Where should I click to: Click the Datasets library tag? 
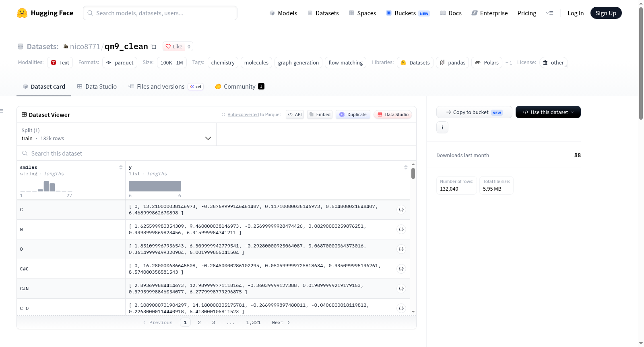click(x=415, y=62)
